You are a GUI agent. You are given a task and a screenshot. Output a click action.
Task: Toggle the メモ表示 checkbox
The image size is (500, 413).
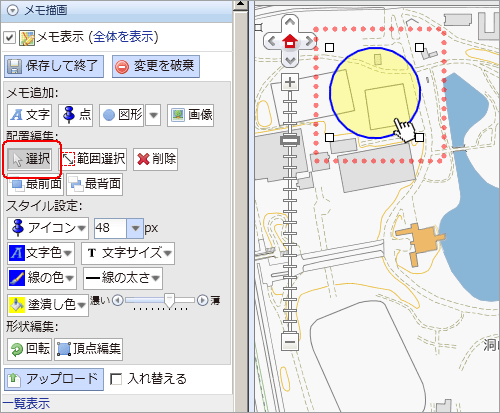pyautogui.click(x=9, y=37)
